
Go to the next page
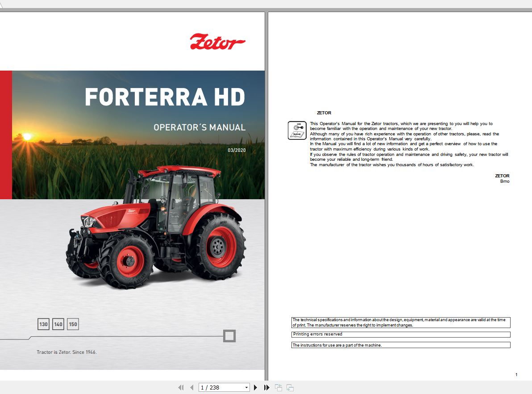(x=255, y=388)
